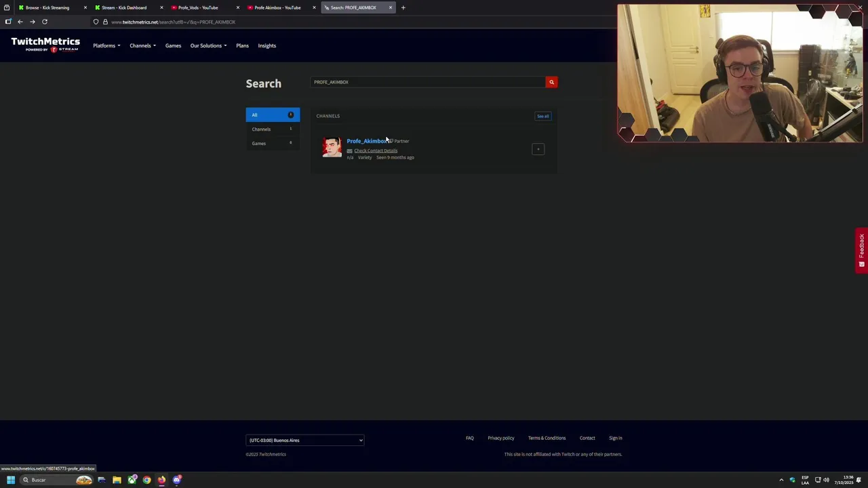This screenshot has height=488, width=868.
Task: Click the ESP LAA language indicator
Action: (x=805, y=480)
